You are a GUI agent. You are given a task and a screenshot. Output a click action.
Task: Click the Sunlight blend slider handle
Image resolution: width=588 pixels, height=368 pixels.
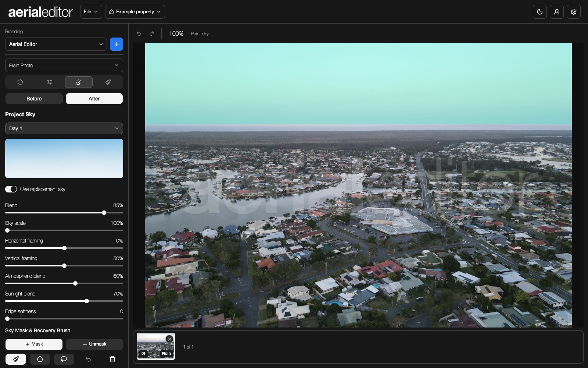coord(87,301)
